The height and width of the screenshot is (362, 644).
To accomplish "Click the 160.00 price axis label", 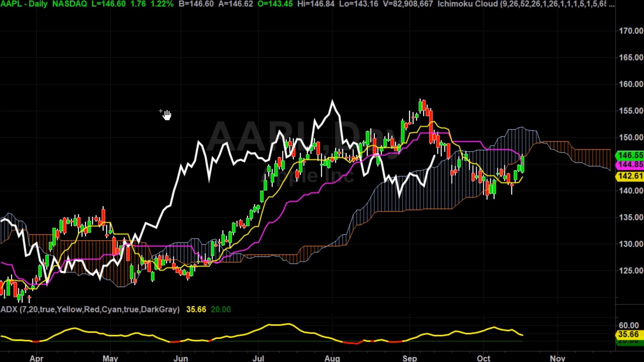I will point(631,84).
